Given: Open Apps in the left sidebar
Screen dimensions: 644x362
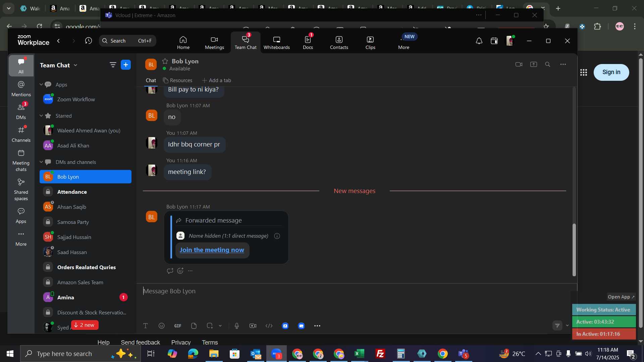Looking at the screenshot, I should point(21,216).
